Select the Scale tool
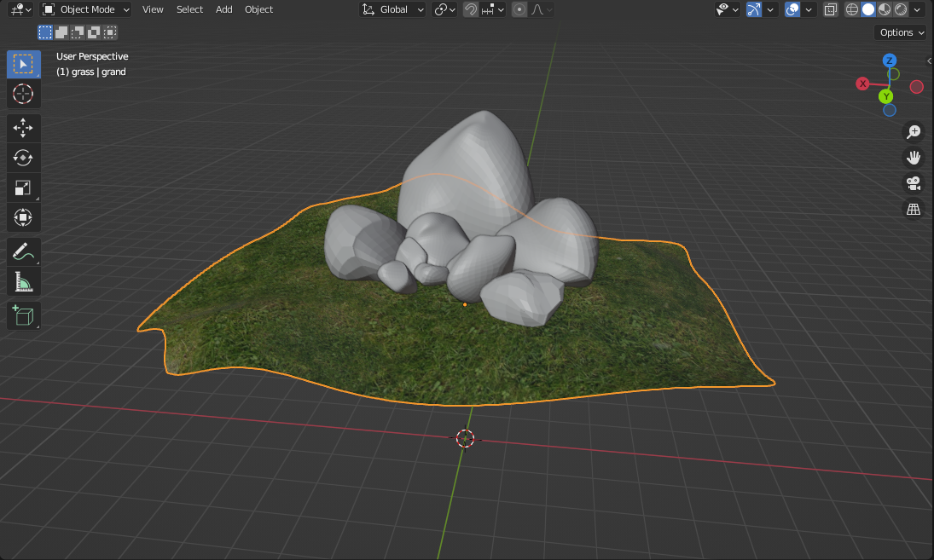This screenshot has width=934, height=560. (23, 188)
